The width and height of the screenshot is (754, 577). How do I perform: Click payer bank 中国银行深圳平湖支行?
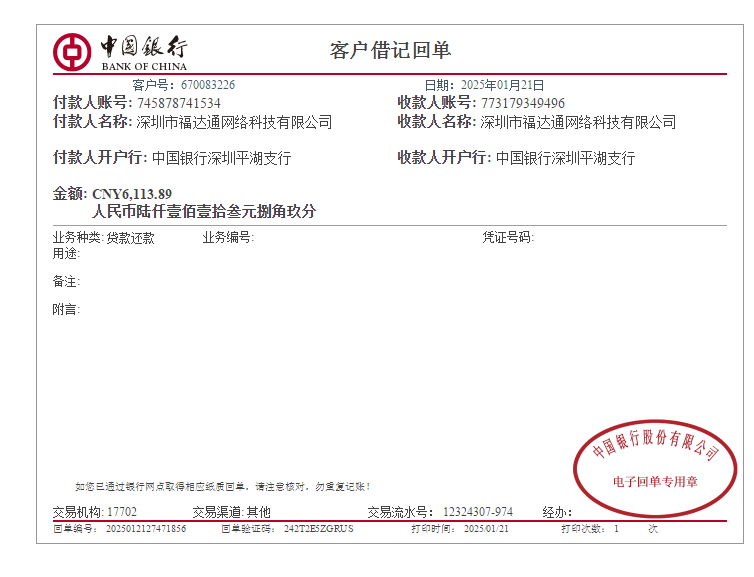[x=222, y=158]
